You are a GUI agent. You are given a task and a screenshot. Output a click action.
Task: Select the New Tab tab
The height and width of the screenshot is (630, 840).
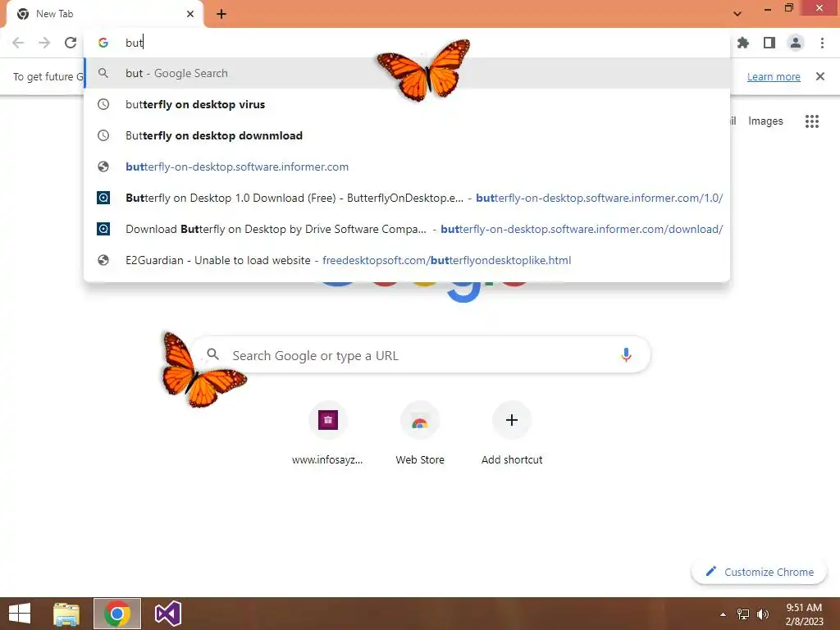pyautogui.click(x=104, y=14)
